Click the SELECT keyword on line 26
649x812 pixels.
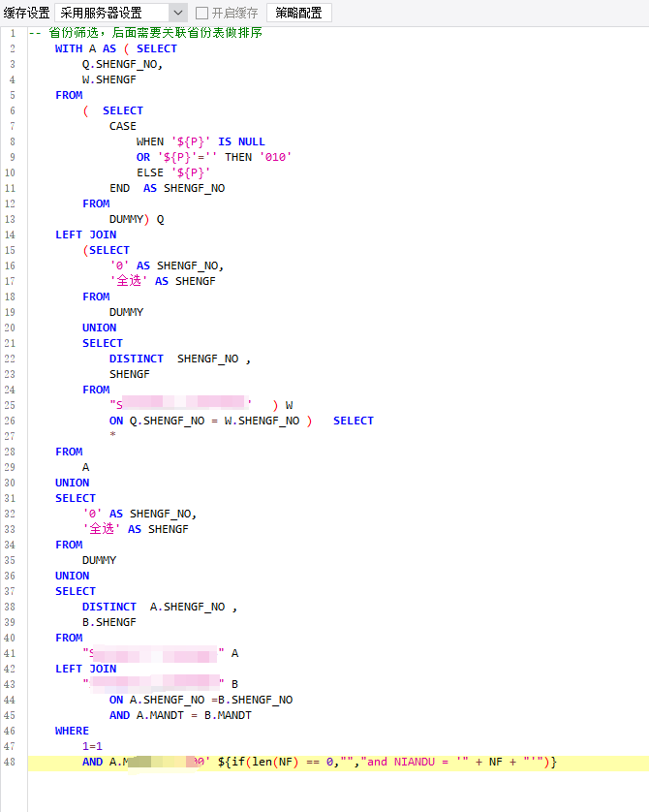[354, 421]
